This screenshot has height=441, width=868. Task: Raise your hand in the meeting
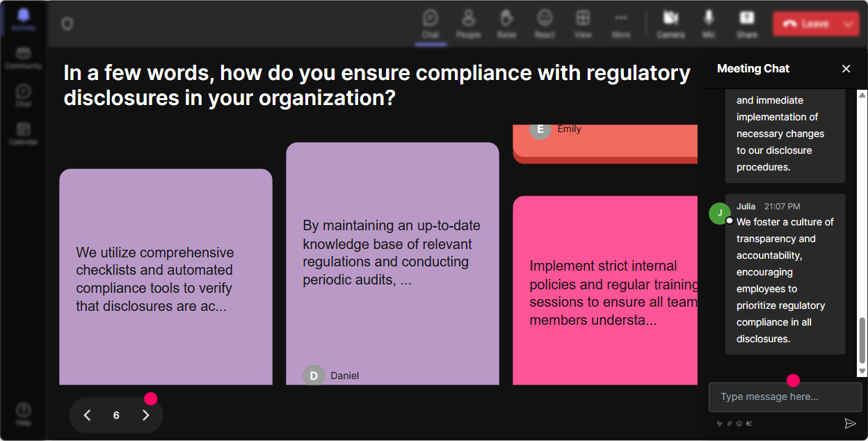(x=506, y=23)
